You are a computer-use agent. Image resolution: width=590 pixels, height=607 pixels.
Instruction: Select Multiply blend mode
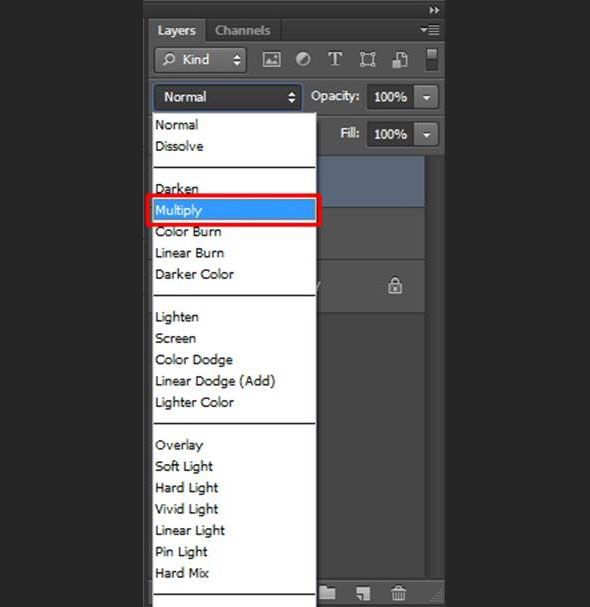click(234, 210)
